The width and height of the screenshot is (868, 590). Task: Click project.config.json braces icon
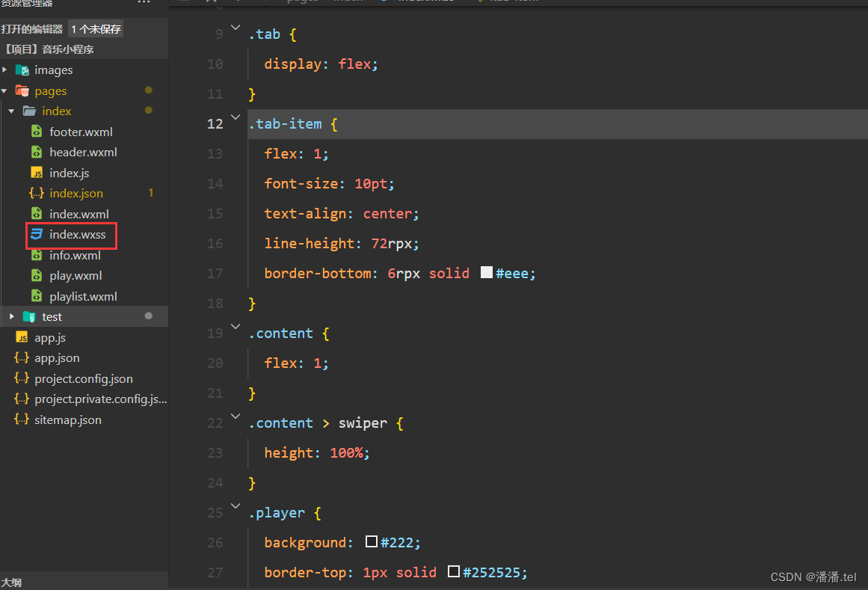point(22,378)
